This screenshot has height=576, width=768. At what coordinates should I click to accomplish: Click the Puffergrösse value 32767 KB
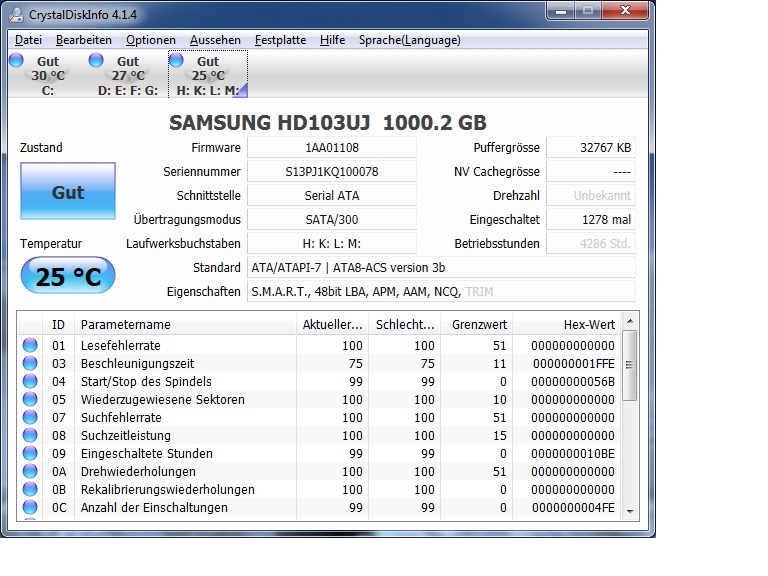click(x=591, y=147)
